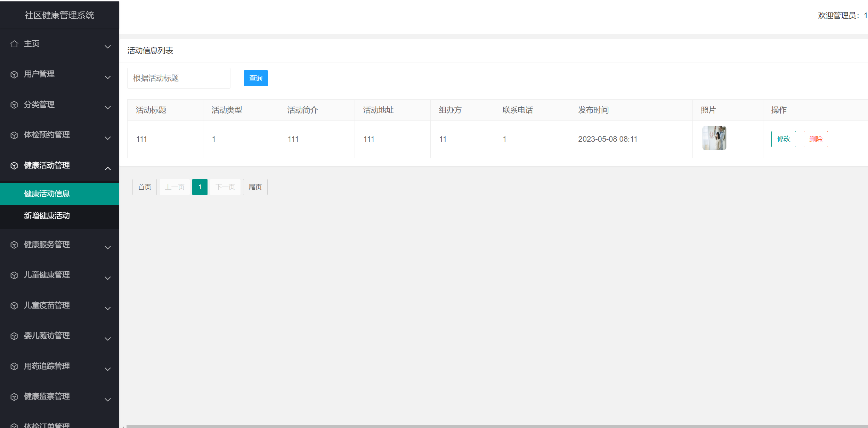Open the 新增健康活动 menu item
This screenshot has height=428, width=868.
[x=47, y=216]
